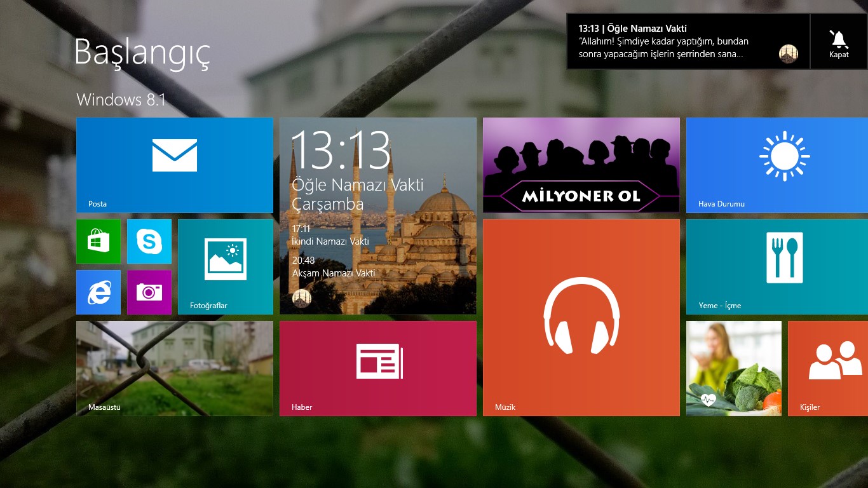Launch the Milyoner Ol game tile
The width and height of the screenshot is (868, 488).
tap(581, 165)
